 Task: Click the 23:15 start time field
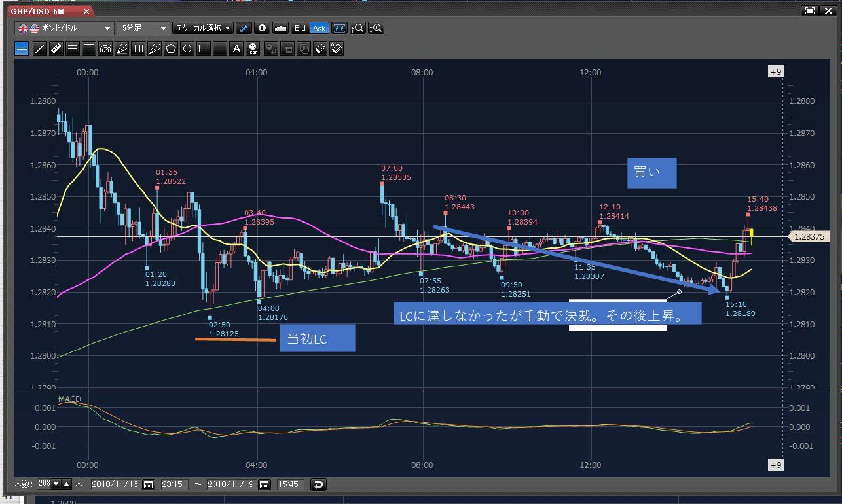click(x=175, y=484)
